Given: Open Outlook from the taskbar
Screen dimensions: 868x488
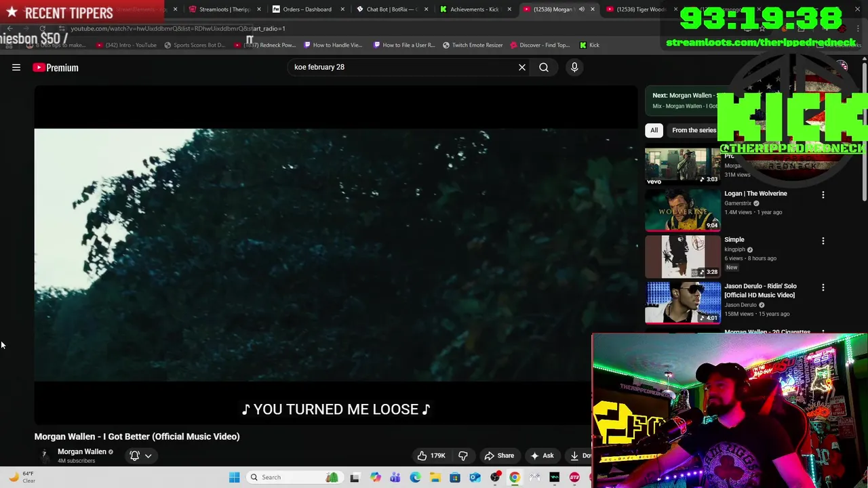Looking at the screenshot, I should coord(475,477).
